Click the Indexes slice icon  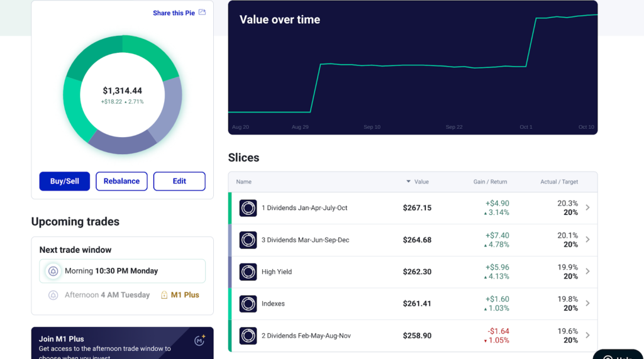pos(248,304)
